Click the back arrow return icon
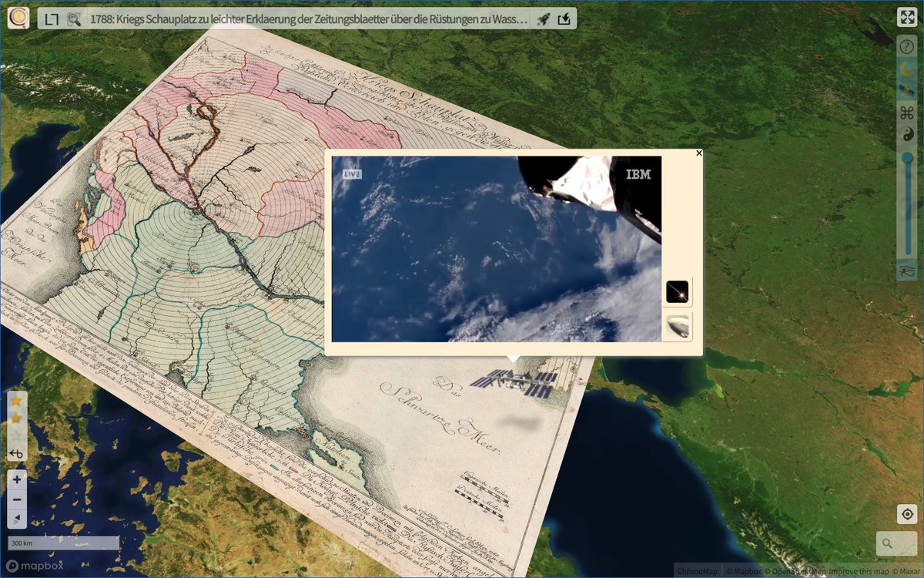 coord(16,455)
